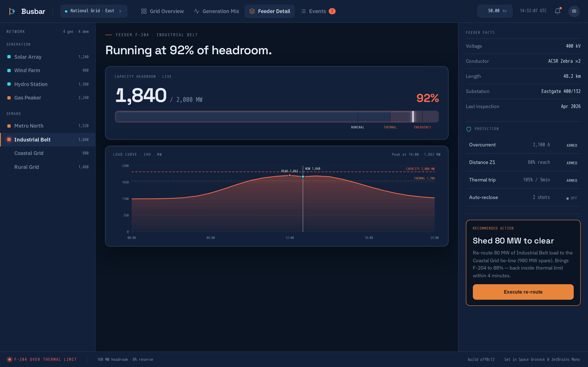
Task: Open the OD user avatar menu
Action: point(574,11)
